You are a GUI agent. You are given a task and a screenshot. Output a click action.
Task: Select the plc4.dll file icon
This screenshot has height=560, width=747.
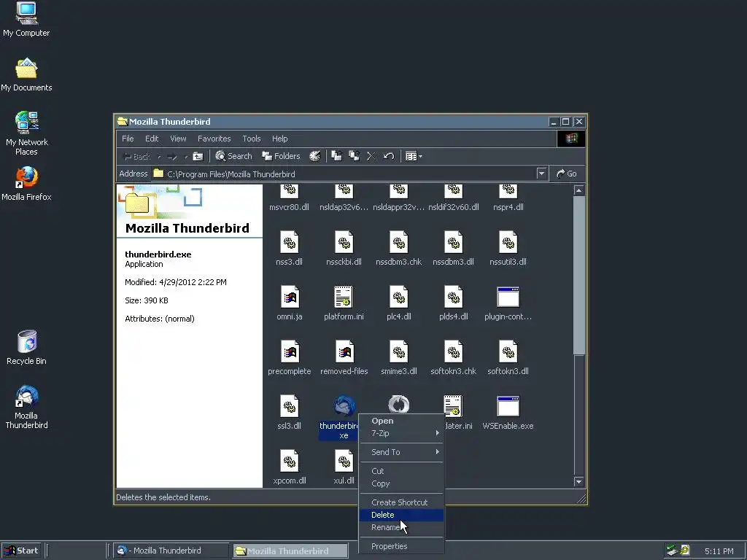(399, 297)
